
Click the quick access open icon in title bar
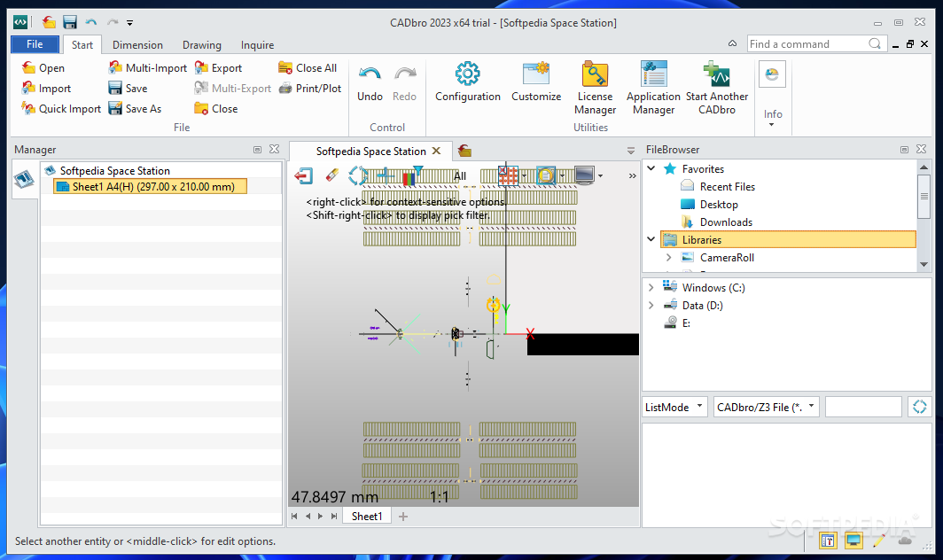49,22
